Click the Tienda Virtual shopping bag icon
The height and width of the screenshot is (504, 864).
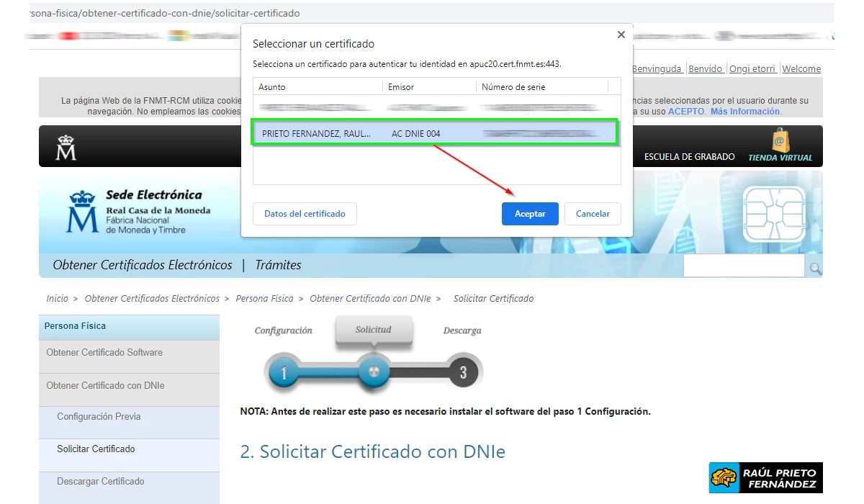[781, 141]
